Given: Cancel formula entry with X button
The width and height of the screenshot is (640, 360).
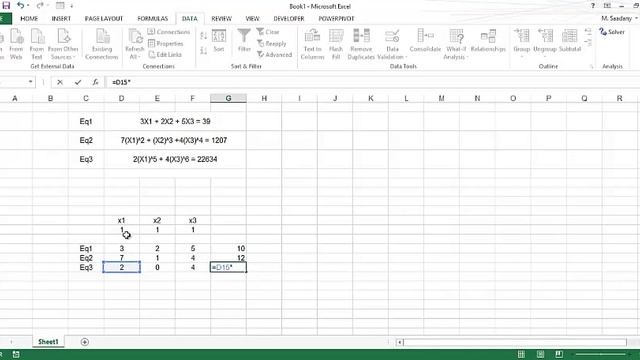Looking at the screenshot, I should tap(60, 82).
